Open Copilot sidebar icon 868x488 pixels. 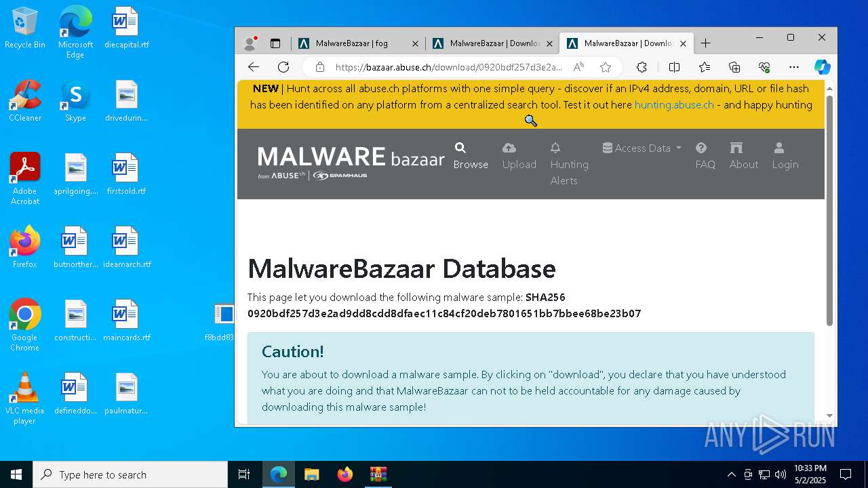[823, 67]
